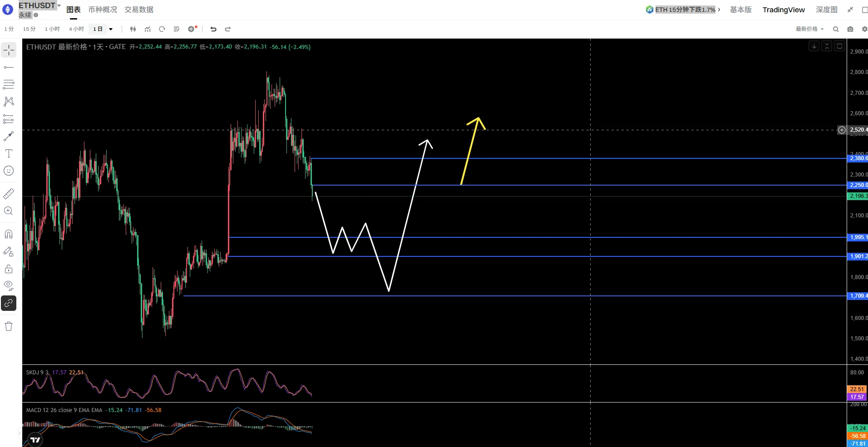The image size is (868, 447).
Task: Open the forecasting and position tools
Action: (9, 119)
